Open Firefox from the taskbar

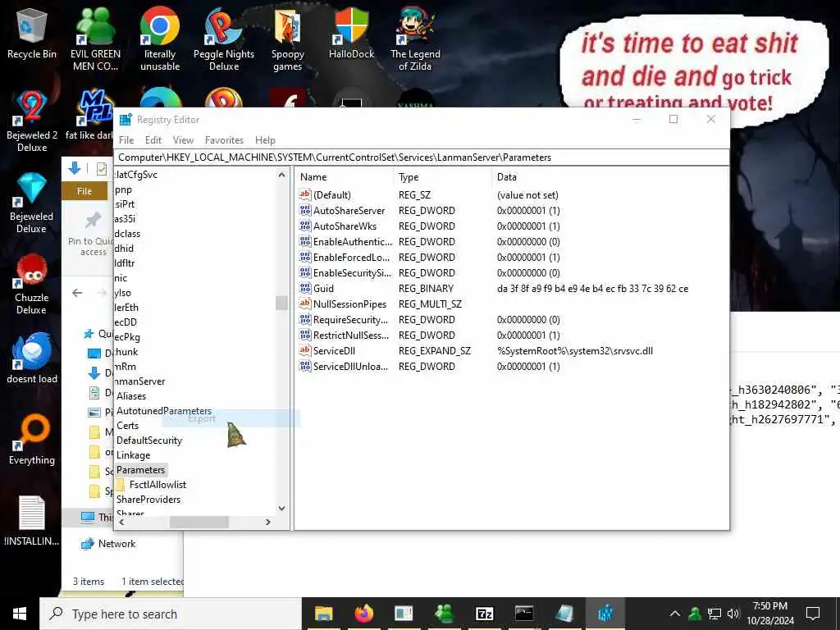point(363,614)
